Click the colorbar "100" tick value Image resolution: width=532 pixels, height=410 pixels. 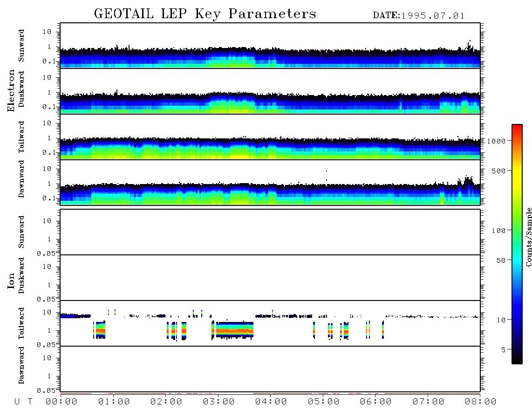tap(498, 231)
